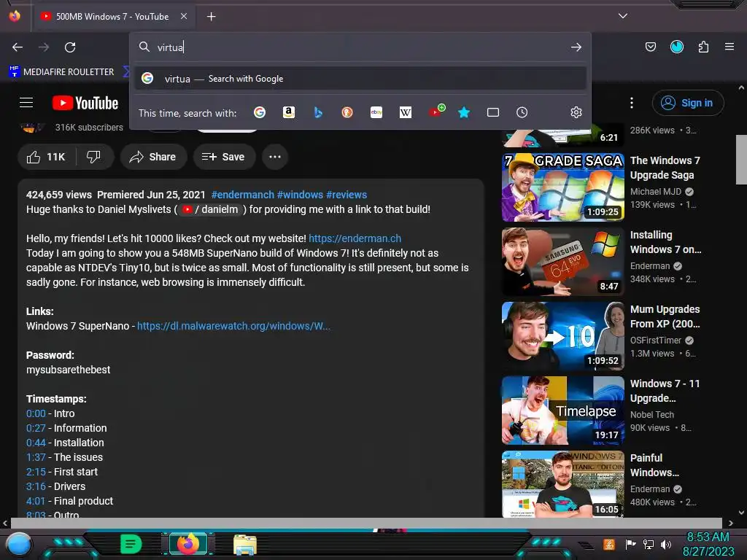Click the vertical page scrollbar
The height and width of the screenshot is (560, 747).
coord(741,161)
